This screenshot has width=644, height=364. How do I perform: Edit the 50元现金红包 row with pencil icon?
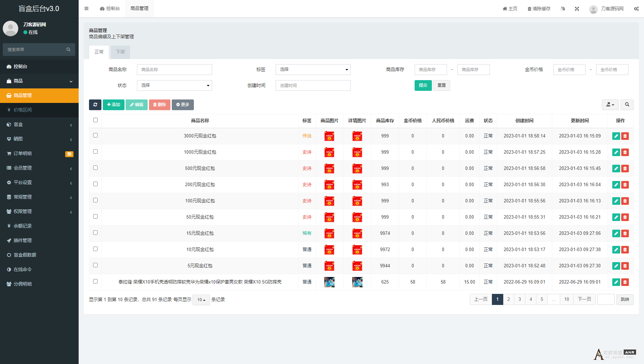pyautogui.click(x=616, y=217)
